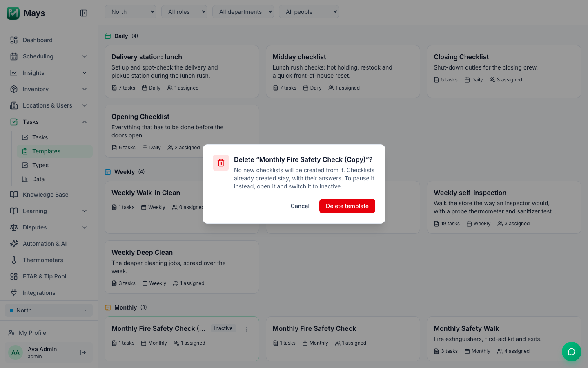588x368 pixels.
Task: Click the Monthly section calendar icon
Action: pyautogui.click(x=108, y=307)
